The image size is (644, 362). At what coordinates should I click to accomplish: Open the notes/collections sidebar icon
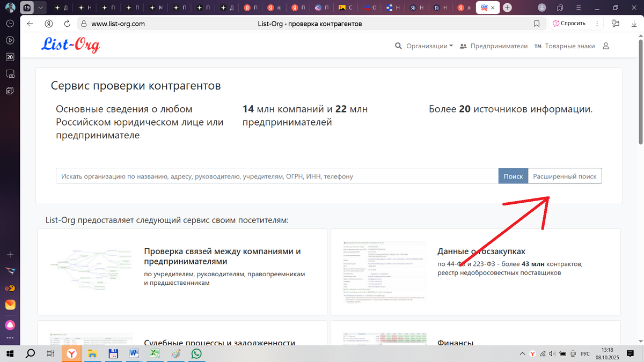tap(10, 91)
